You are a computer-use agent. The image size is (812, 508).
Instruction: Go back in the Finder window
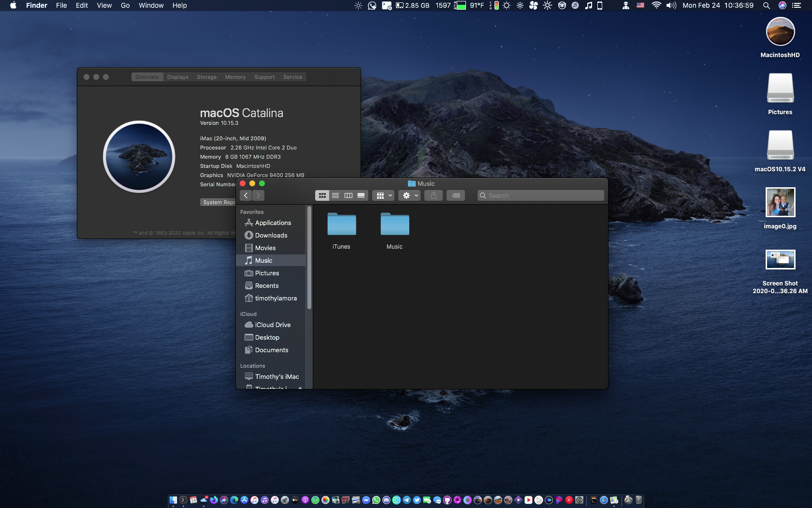[246, 195]
